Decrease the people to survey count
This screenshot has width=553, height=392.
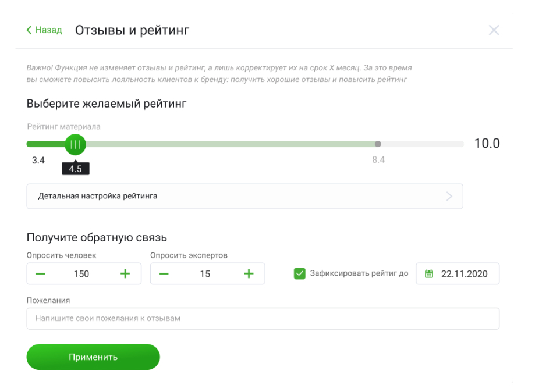click(40, 274)
